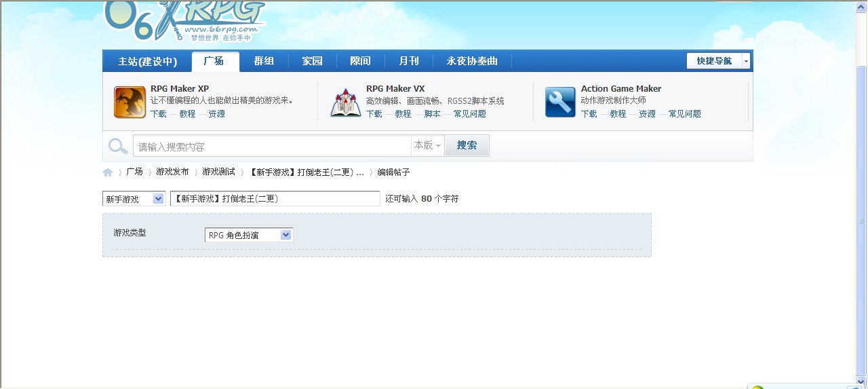Click 下载 under RPG Maker XP
This screenshot has height=389, width=868.
coord(158,114)
